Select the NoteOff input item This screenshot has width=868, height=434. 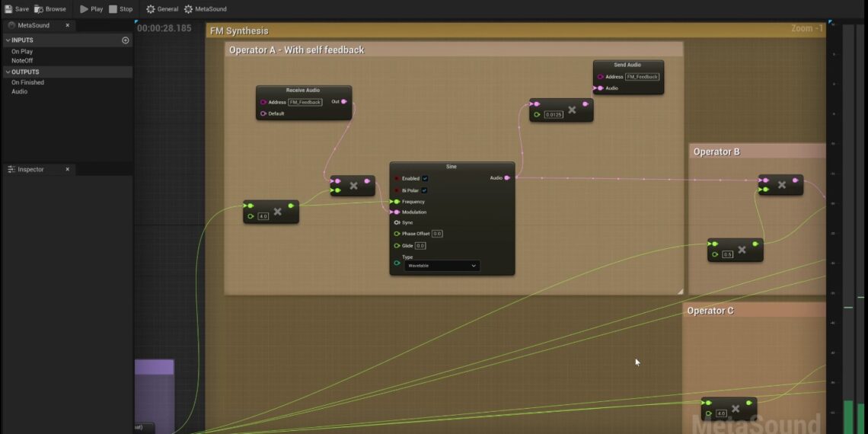point(22,61)
